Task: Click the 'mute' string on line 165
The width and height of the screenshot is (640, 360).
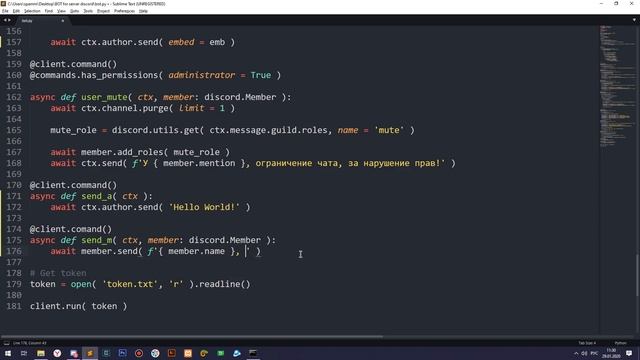Action: tap(389, 130)
